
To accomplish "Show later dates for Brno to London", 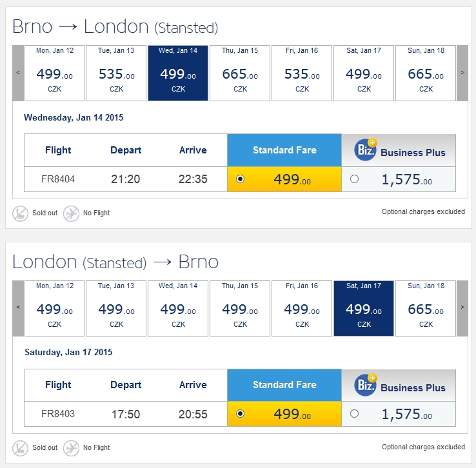I will tap(462, 73).
